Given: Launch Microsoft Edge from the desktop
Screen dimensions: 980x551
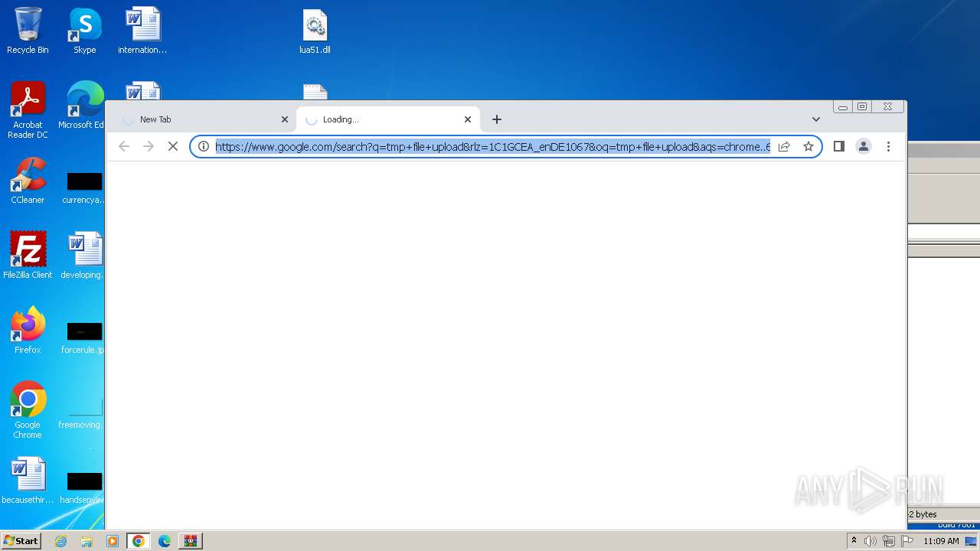Looking at the screenshot, I should point(84,106).
